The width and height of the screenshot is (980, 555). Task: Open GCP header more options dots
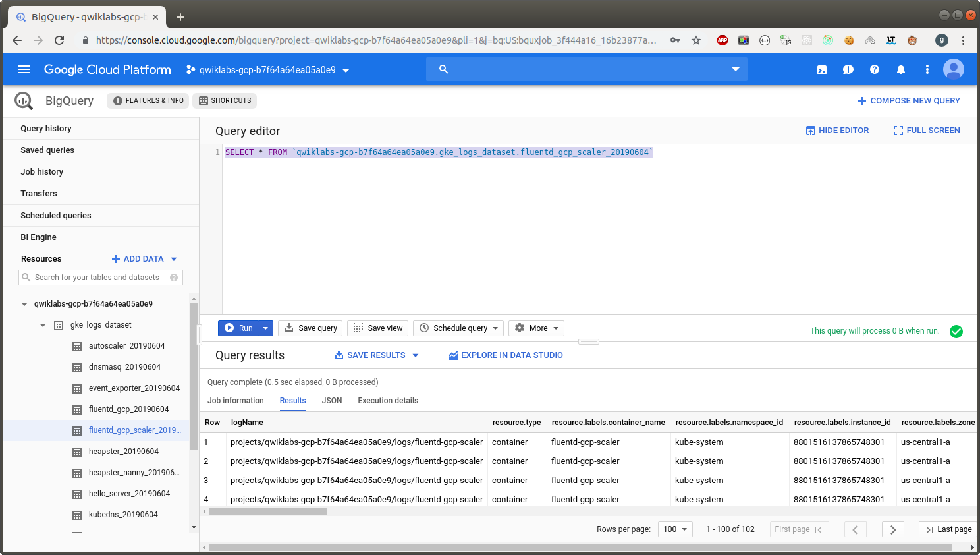pos(927,69)
